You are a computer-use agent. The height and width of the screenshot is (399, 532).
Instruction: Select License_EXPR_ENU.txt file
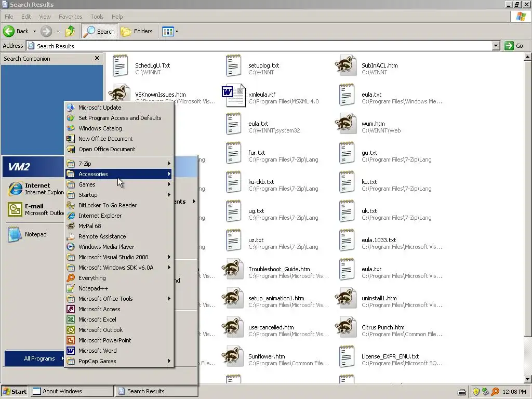(391, 357)
